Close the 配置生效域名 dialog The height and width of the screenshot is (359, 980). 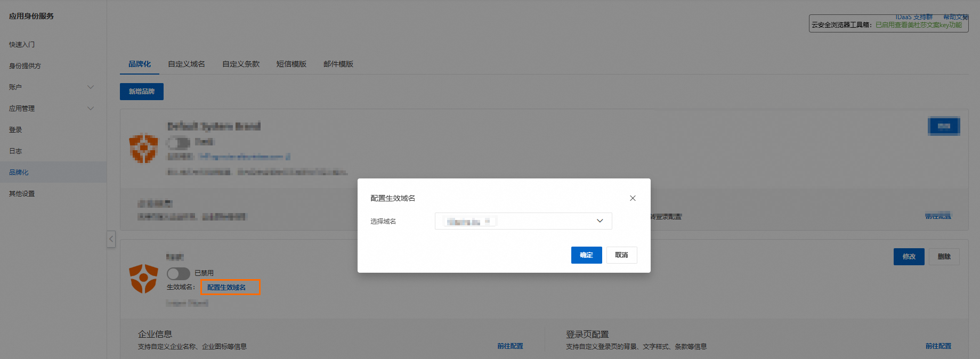pyautogui.click(x=633, y=198)
